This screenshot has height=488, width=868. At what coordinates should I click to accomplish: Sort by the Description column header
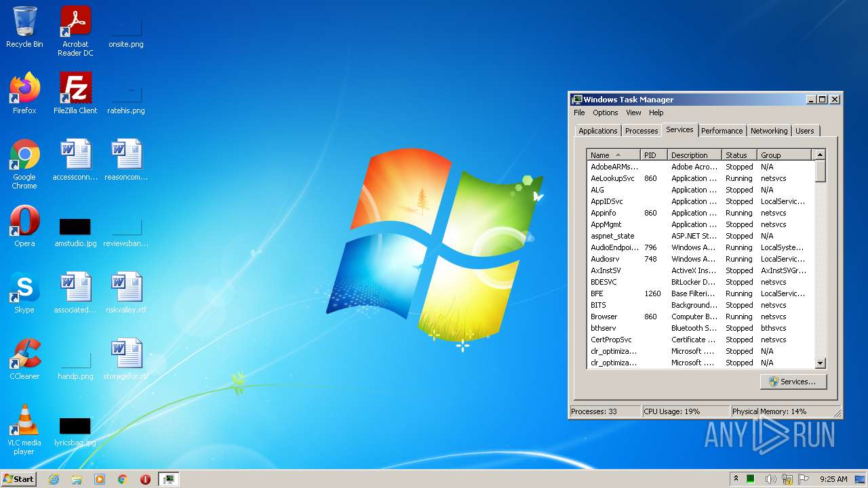(x=694, y=155)
